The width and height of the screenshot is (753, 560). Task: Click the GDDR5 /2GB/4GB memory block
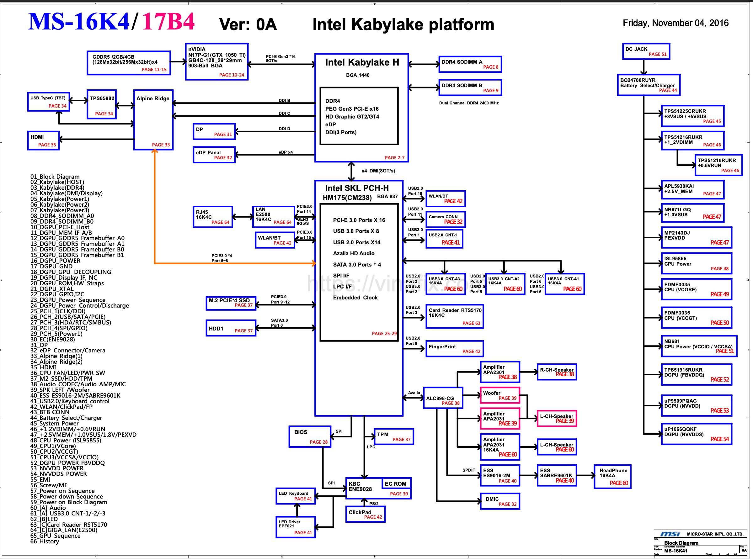129,63
